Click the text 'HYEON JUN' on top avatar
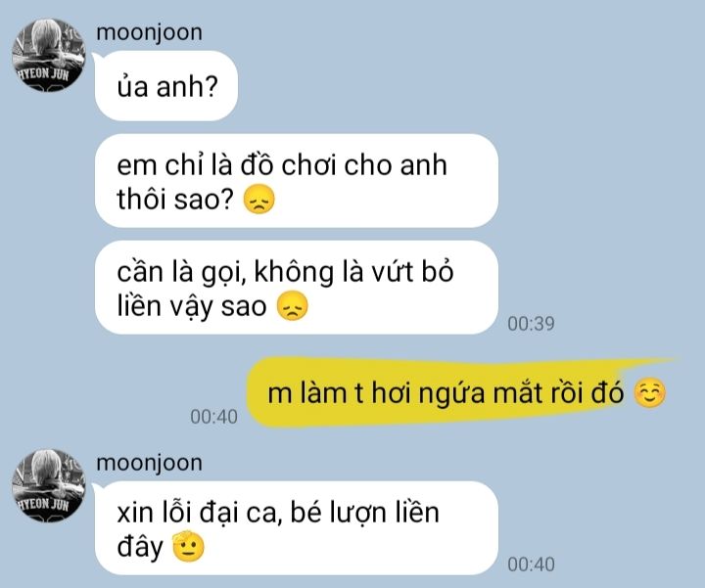 pyautogui.click(x=43, y=73)
